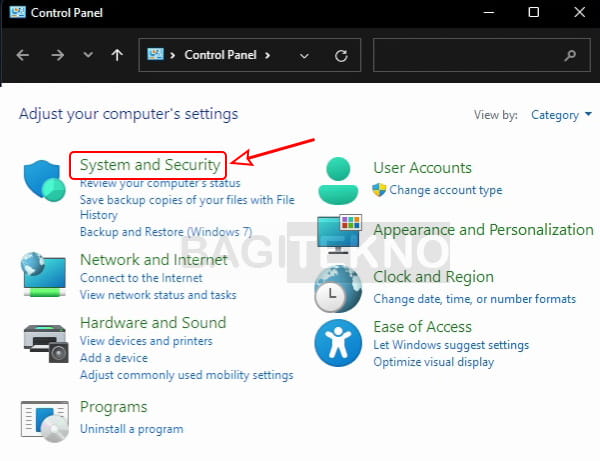600x461 pixels.
Task: Open View network status and tasks
Action: pyautogui.click(x=158, y=295)
